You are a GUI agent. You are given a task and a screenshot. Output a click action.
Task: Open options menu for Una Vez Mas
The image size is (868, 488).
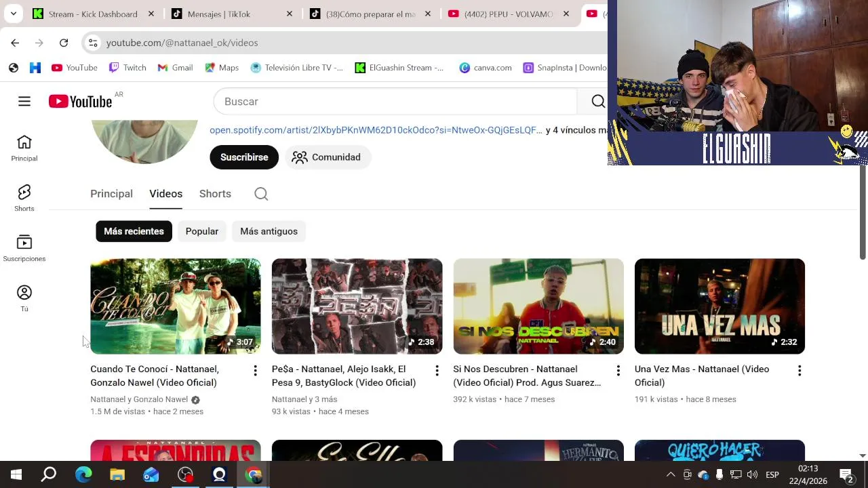(800, 371)
